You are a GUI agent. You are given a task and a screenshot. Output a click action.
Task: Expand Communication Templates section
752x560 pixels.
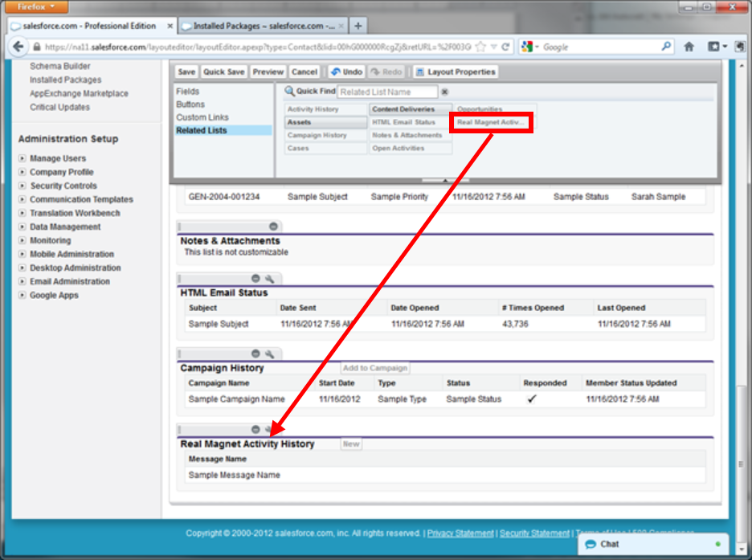tap(22, 199)
